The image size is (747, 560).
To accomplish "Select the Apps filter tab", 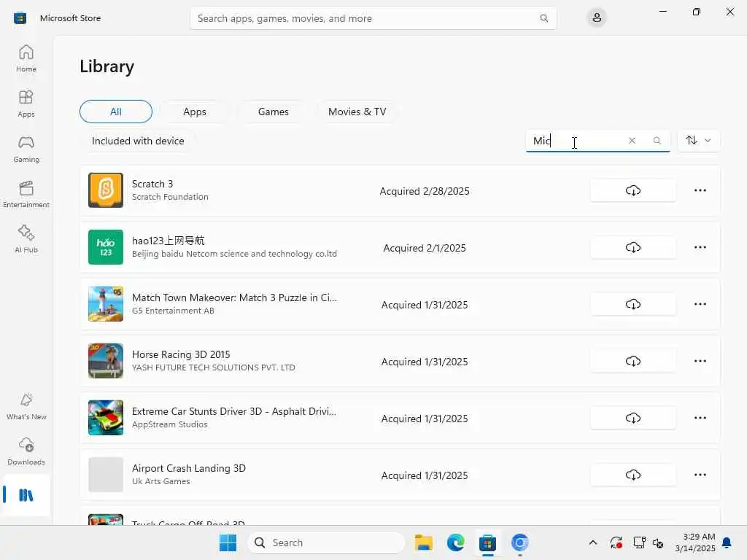I will pyautogui.click(x=194, y=112).
